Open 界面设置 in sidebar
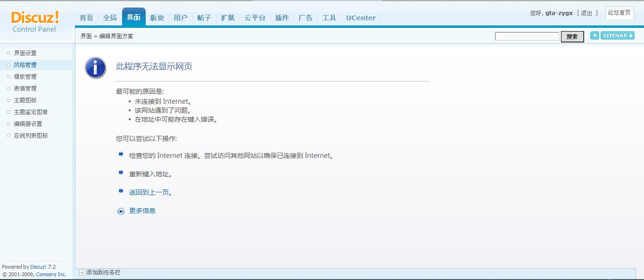The height and width of the screenshot is (280, 644). click(x=25, y=53)
